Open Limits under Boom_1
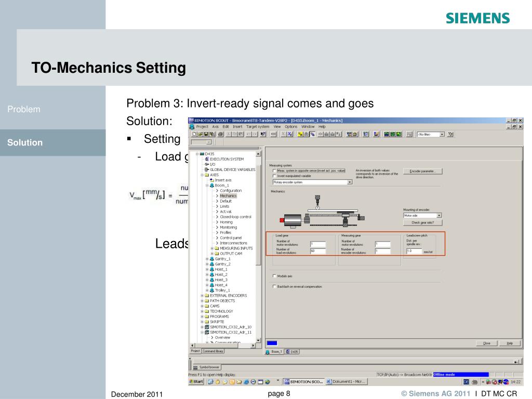Screen dimensions: 532x399 point(224,206)
